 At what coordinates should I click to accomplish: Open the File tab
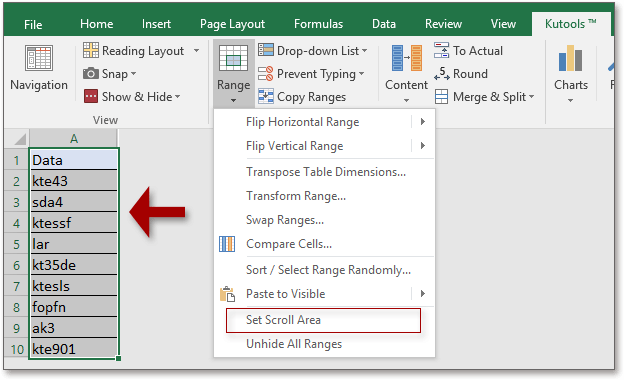click(x=33, y=25)
